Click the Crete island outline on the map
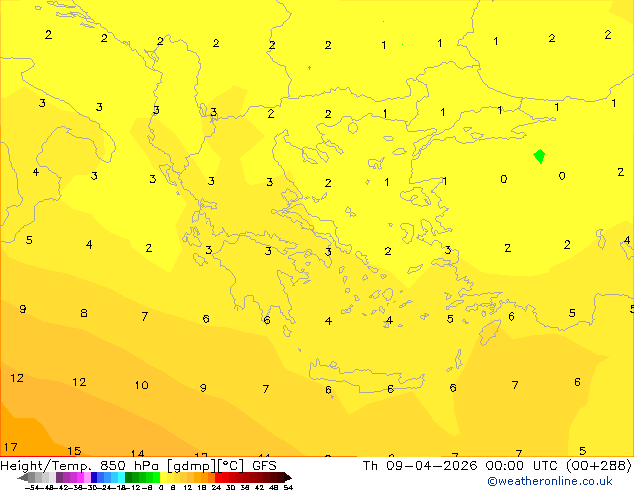 pyautogui.click(x=367, y=376)
